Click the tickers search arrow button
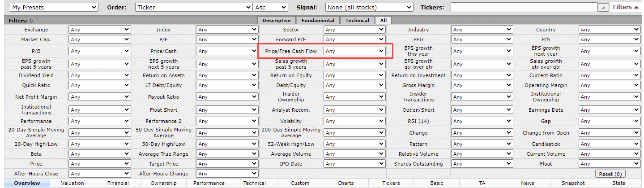 tap(604, 8)
